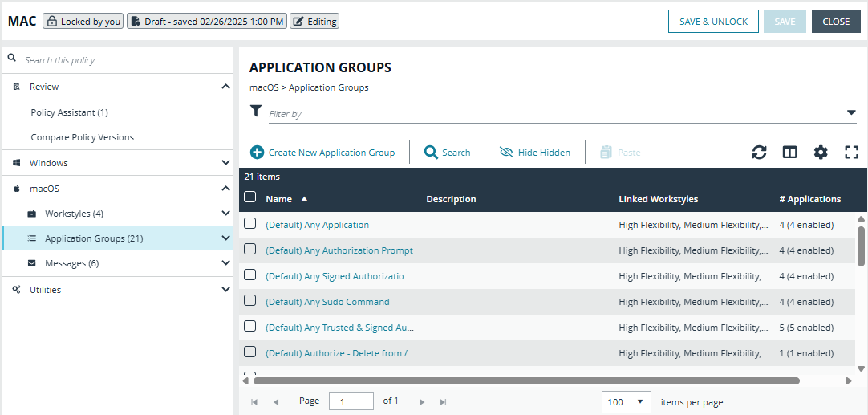The height and width of the screenshot is (415, 868).
Task: Open Compare Policy Versions
Action: 83,137
